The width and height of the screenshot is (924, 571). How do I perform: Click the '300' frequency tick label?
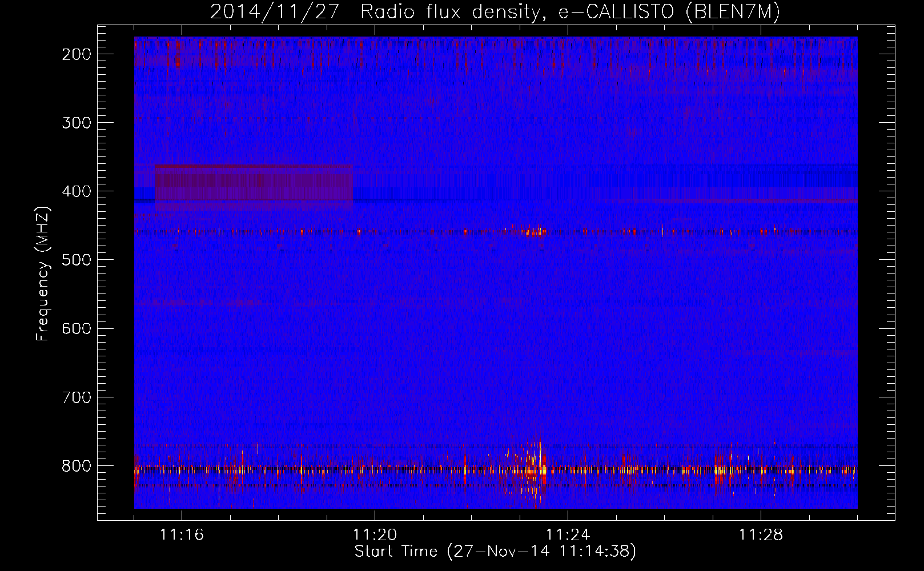76,123
